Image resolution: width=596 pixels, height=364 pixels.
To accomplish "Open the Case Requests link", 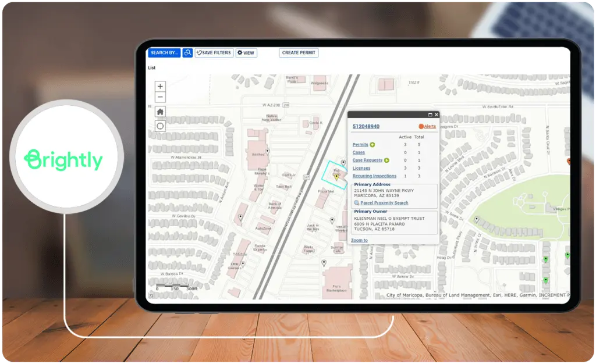I will click(x=368, y=160).
